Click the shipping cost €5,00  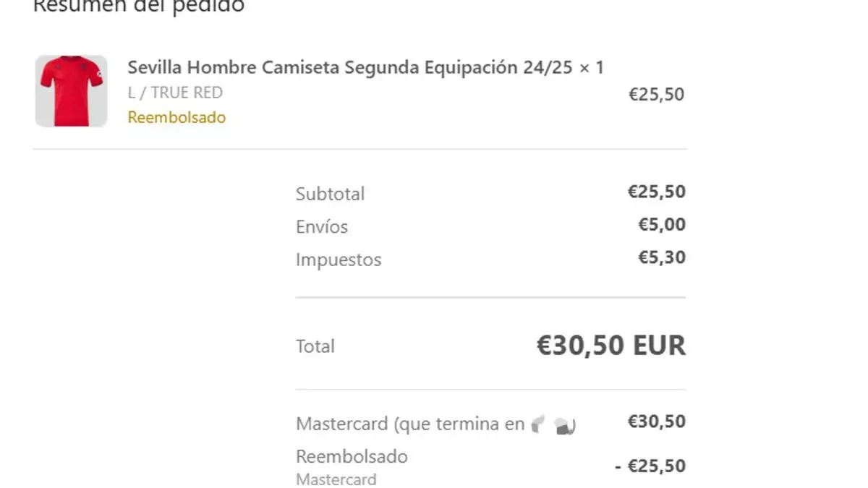(661, 225)
